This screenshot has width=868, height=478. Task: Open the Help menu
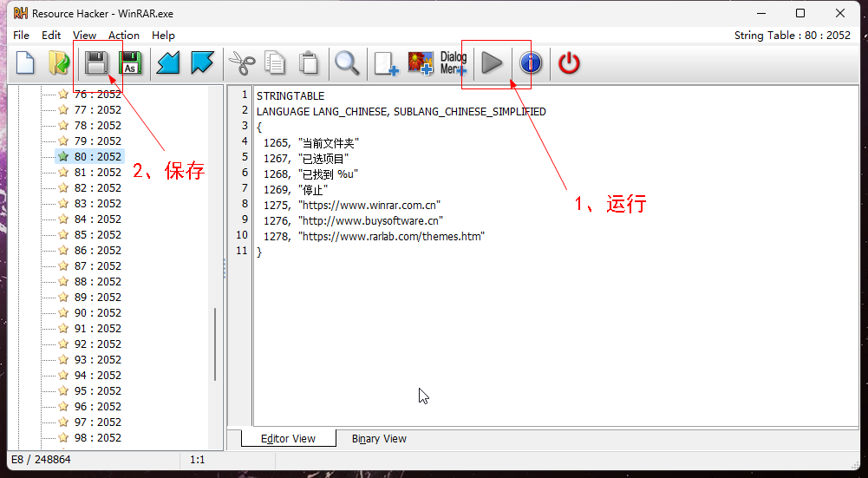163,35
